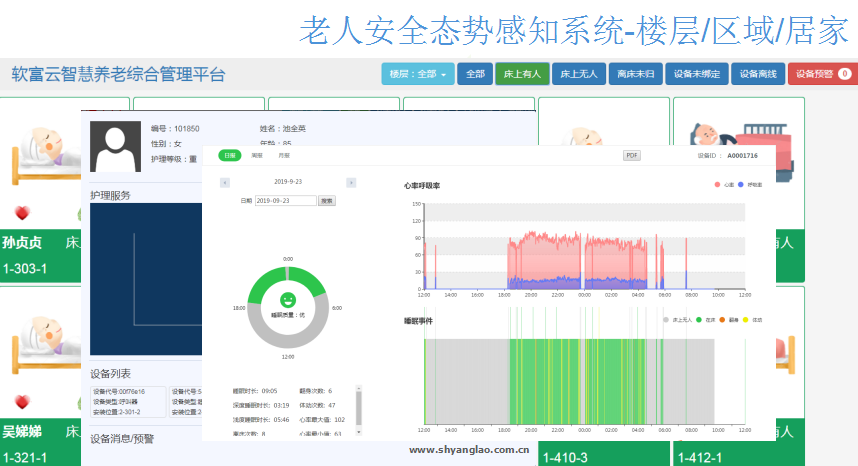Click the 浅度睡眠时长: 05:46 value

pos(261,420)
